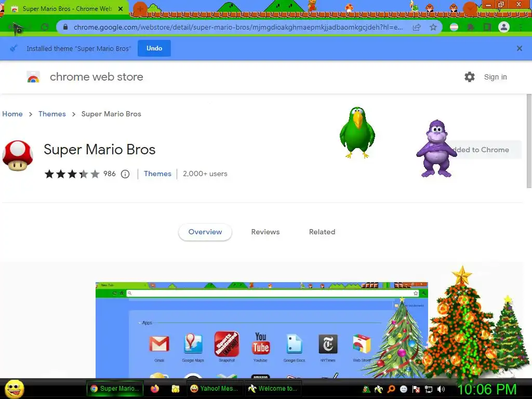Open the Themes category link
The image size is (532, 399).
point(157,174)
